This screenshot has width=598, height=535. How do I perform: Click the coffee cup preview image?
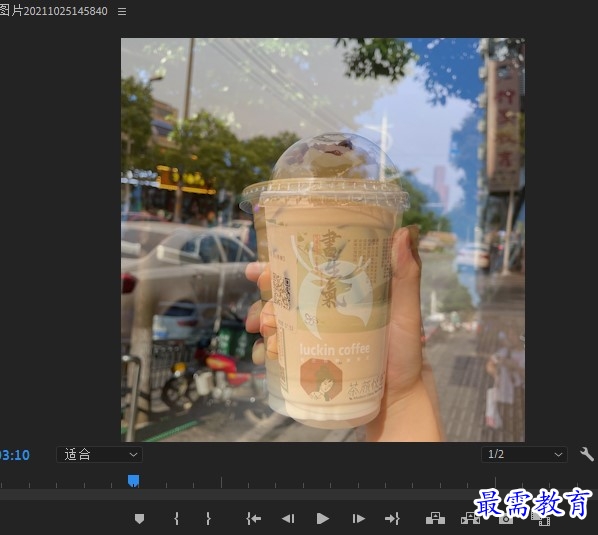coord(323,240)
